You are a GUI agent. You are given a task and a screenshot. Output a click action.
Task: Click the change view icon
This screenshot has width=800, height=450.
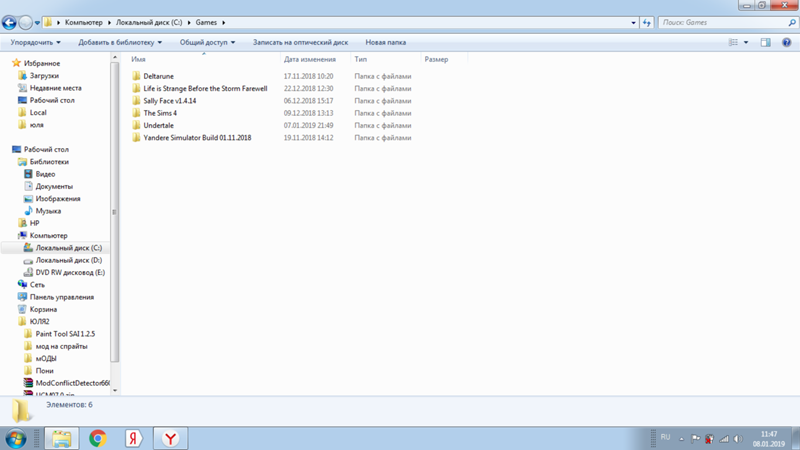pyautogui.click(x=733, y=42)
